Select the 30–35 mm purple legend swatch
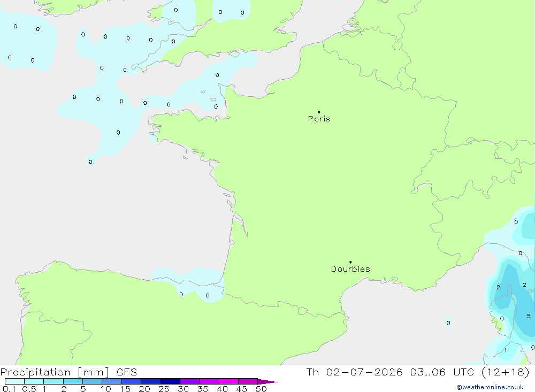Image resolution: width=535 pixels, height=392 pixels. (x=189, y=381)
